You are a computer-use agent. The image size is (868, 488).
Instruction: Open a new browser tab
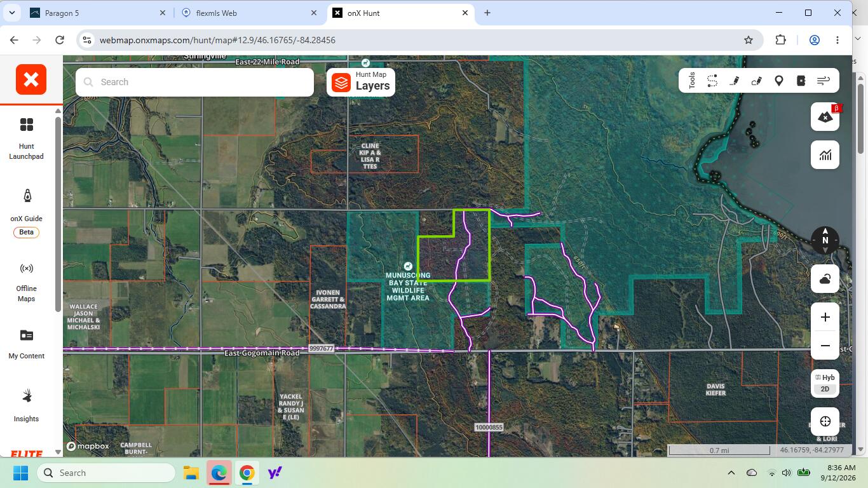487,13
